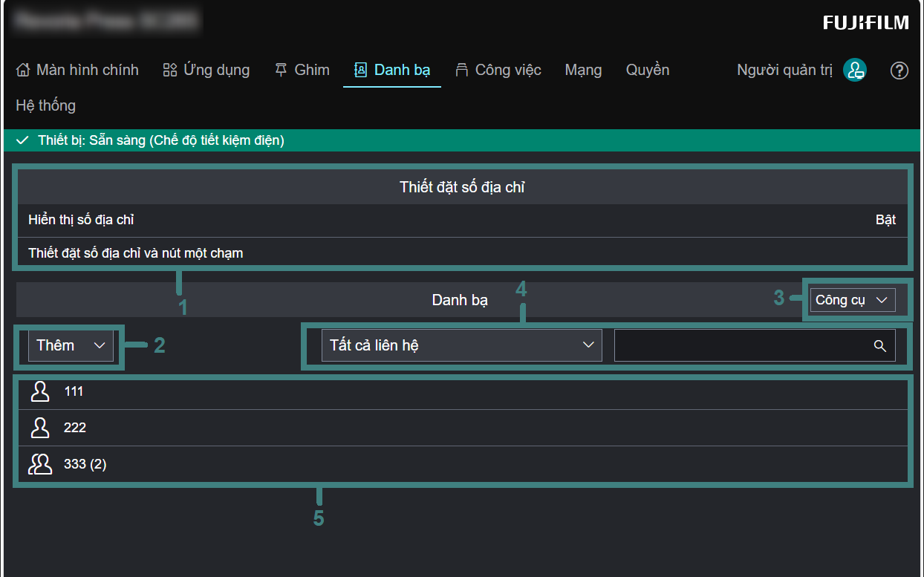Click the group icon for 333
The height and width of the screenshot is (577, 924).
click(x=40, y=464)
